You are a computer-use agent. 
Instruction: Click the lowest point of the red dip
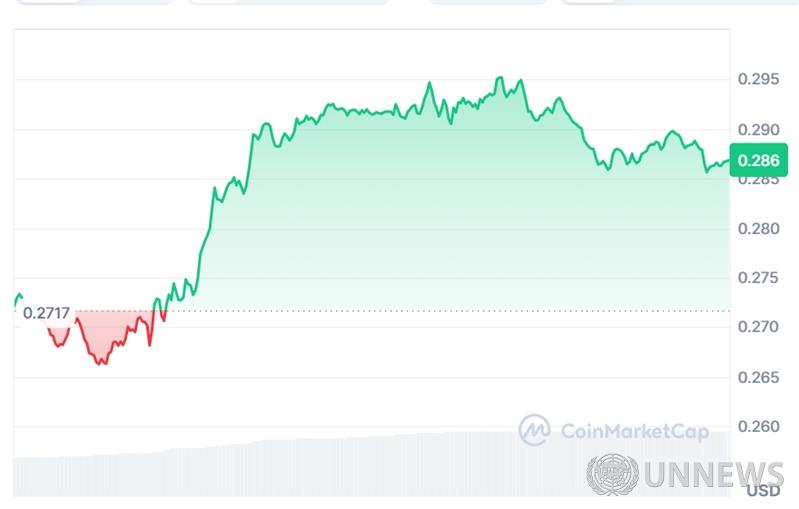pyautogui.click(x=100, y=363)
